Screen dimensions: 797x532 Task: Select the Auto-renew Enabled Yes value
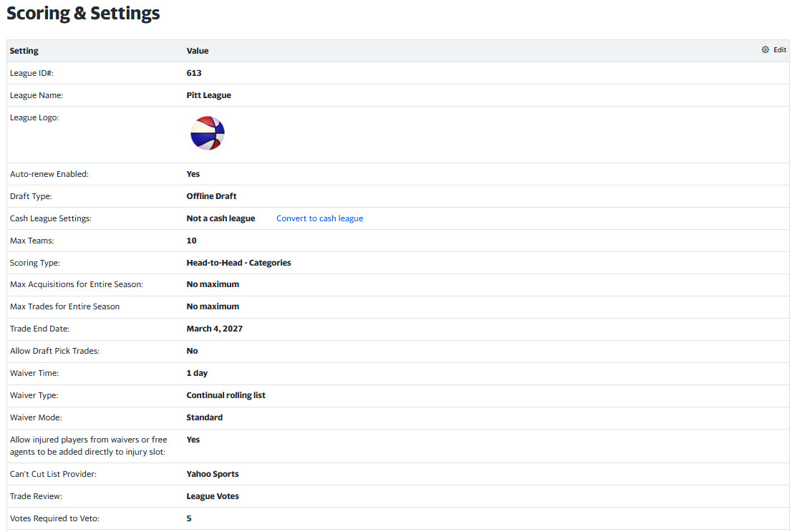[x=193, y=174]
